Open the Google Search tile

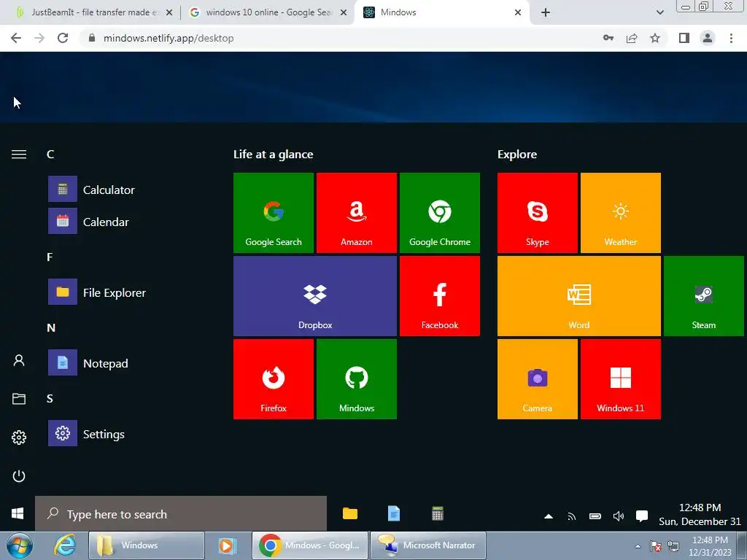pos(274,212)
